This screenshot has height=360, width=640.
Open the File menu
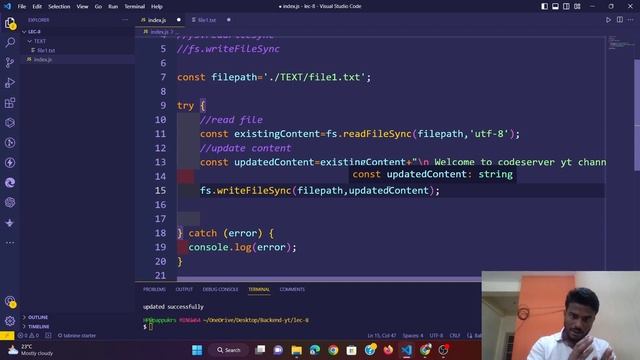22,7
